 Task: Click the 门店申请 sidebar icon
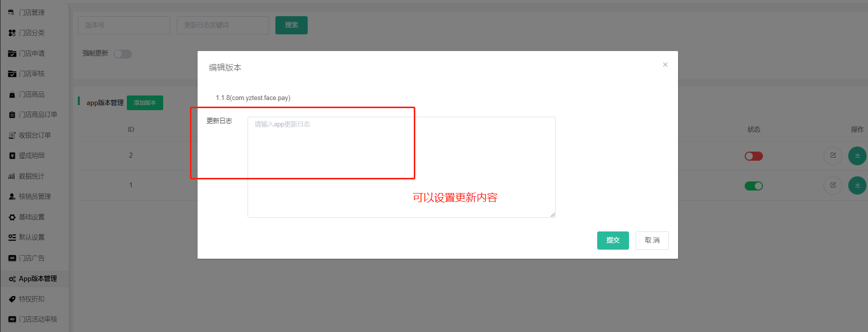click(x=12, y=54)
